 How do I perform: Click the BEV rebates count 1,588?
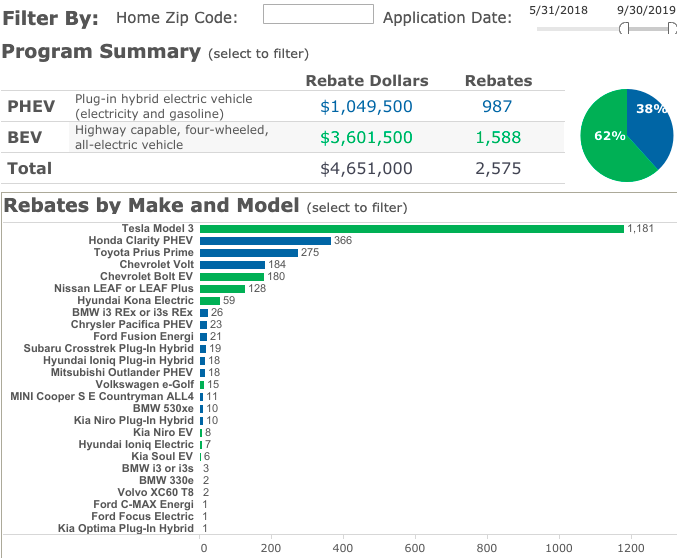tap(498, 137)
